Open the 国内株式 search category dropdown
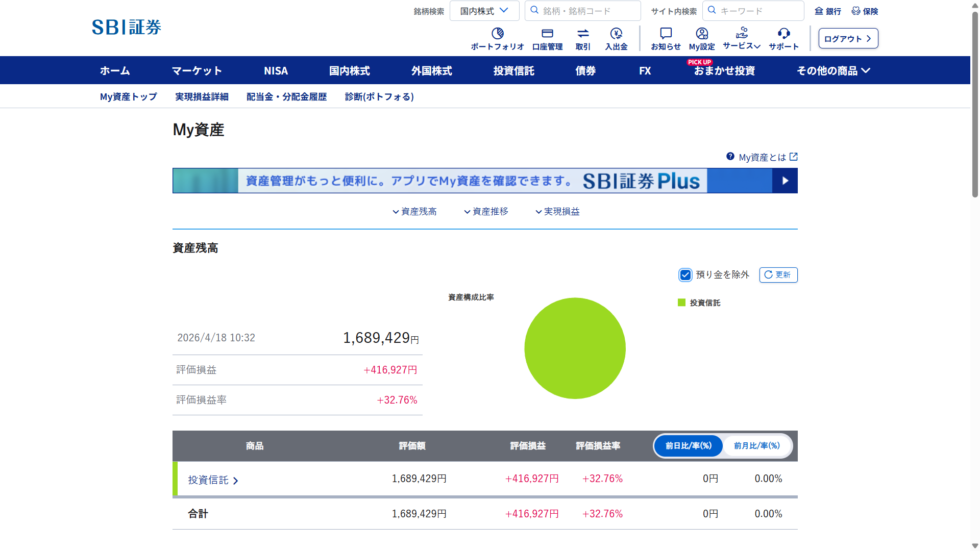 [x=484, y=11]
